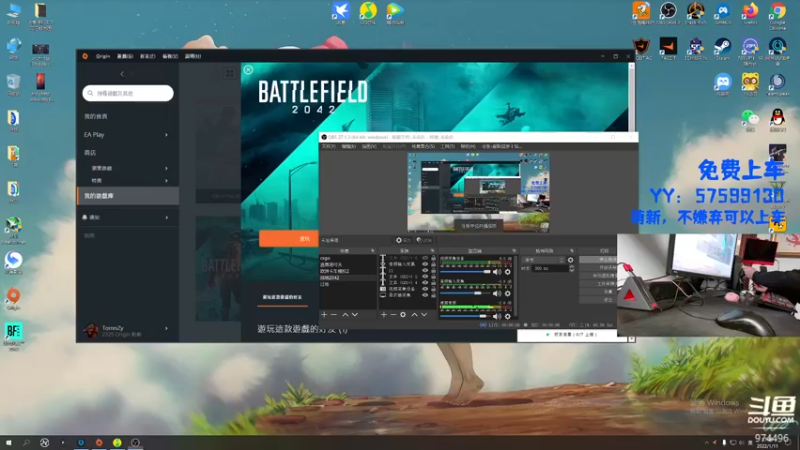Open OBS Studio desktop shortcut
The width and height of the screenshot is (800, 450).
[x=668, y=13]
